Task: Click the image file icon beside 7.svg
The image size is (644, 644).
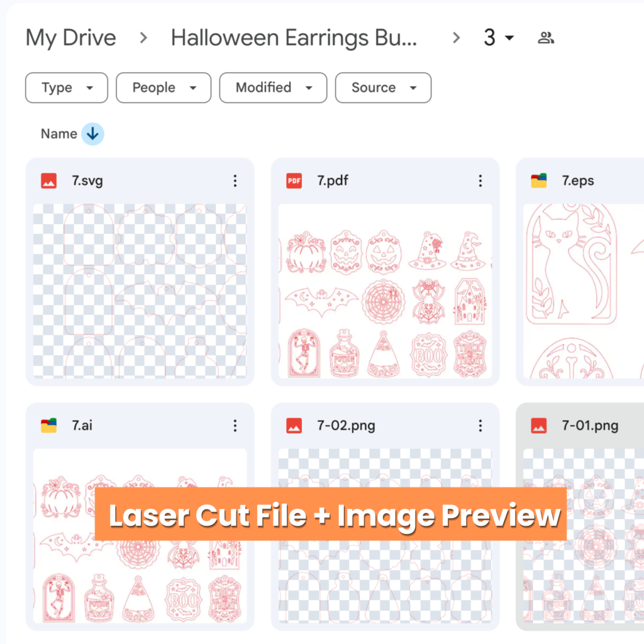Action: (49, 180)
